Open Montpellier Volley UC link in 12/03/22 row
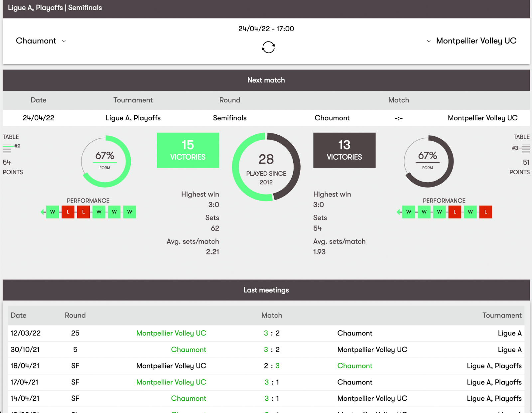 (171, 333)
